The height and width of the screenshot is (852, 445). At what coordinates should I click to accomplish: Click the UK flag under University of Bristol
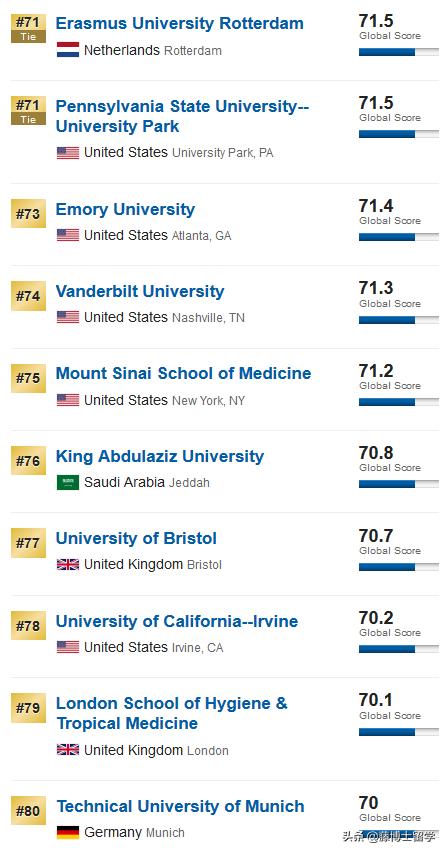click(68, 565)
